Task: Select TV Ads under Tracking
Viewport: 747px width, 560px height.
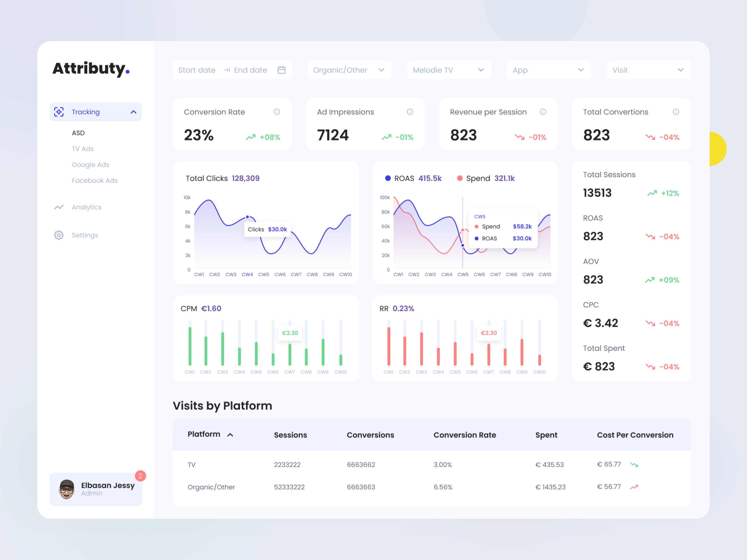Action: coord(82,149)
